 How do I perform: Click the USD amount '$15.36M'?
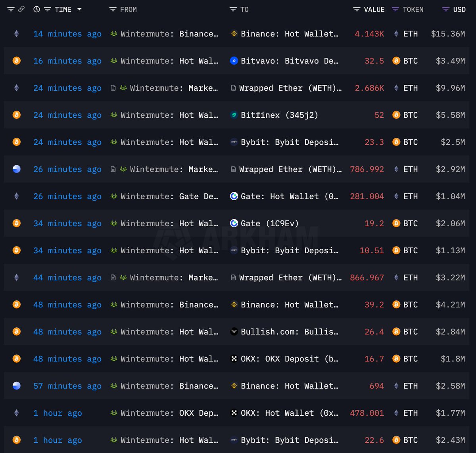[x=448, y=34]
